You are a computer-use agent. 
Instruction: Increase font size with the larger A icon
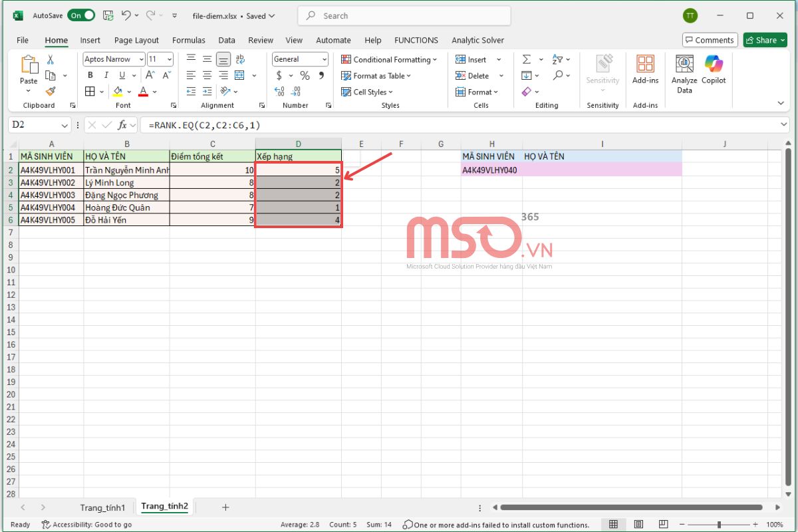pos(151,75)
